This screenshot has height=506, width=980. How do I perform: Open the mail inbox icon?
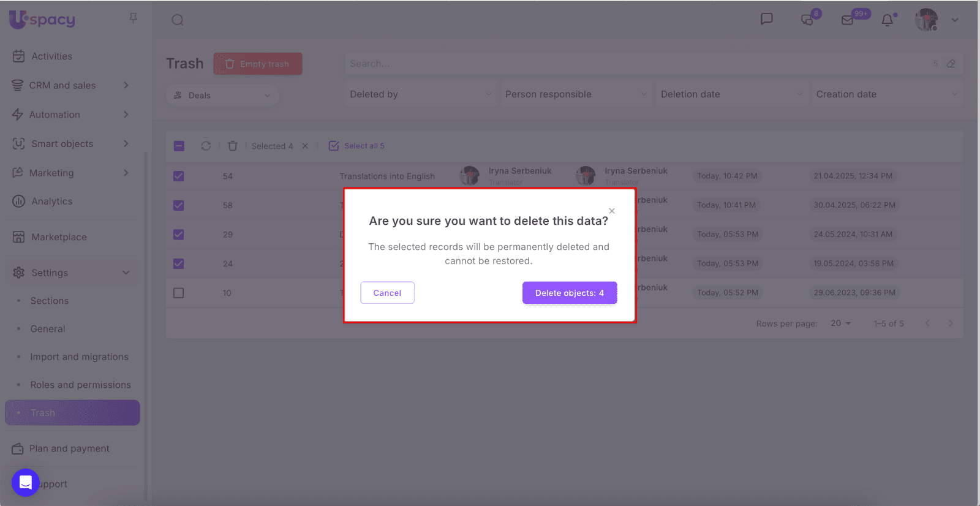pos(847,20)
